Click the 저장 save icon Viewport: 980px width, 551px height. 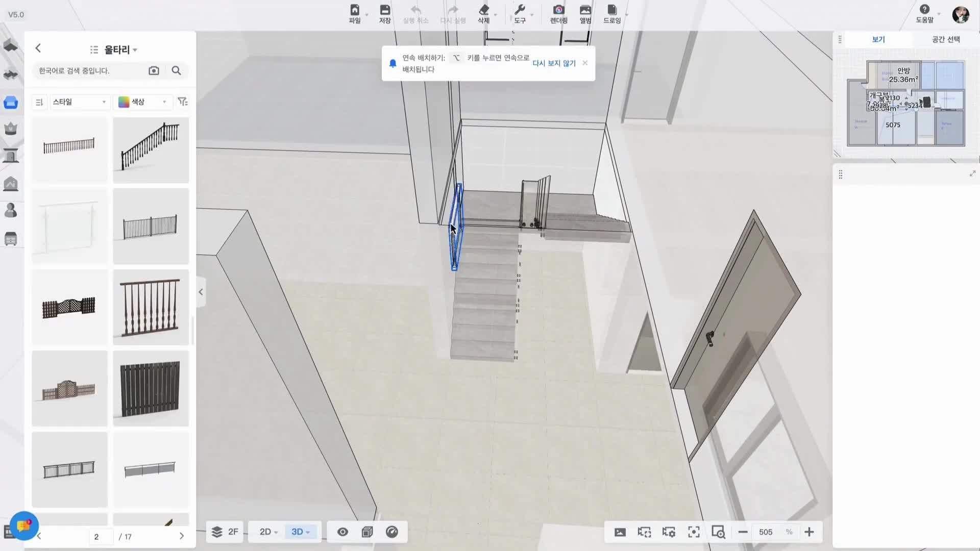pyautogui.click(x=384, y=11)
